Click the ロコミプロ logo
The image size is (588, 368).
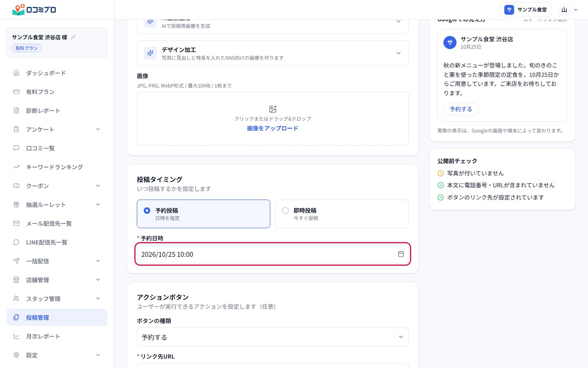point(34,9)
